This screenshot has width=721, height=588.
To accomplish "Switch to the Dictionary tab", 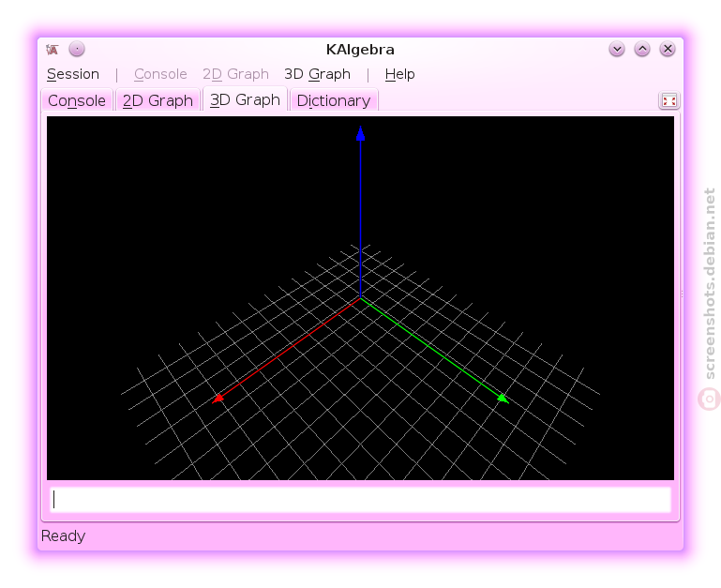I will click(334, 100).
